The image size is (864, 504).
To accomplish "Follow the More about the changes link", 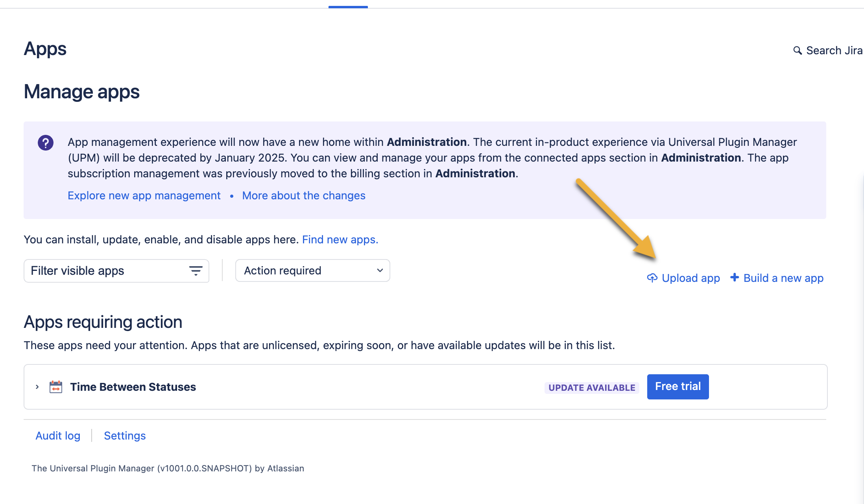I will pos(304,195).
